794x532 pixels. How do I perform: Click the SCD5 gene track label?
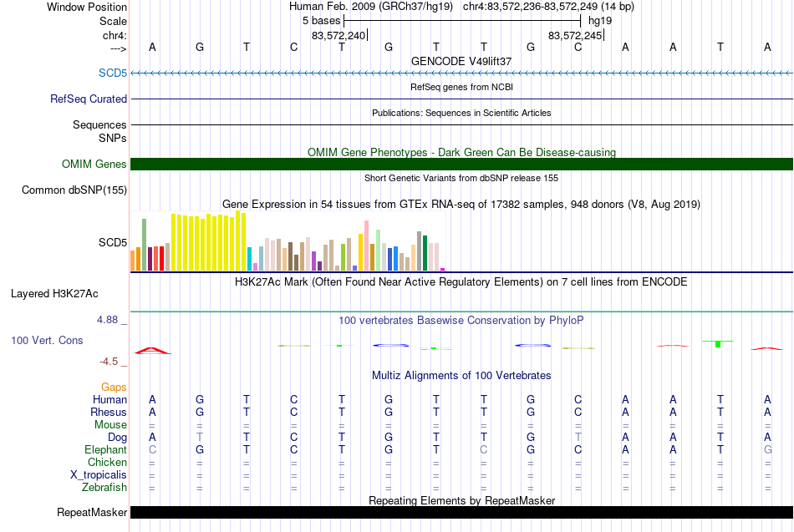click(113, 73)
